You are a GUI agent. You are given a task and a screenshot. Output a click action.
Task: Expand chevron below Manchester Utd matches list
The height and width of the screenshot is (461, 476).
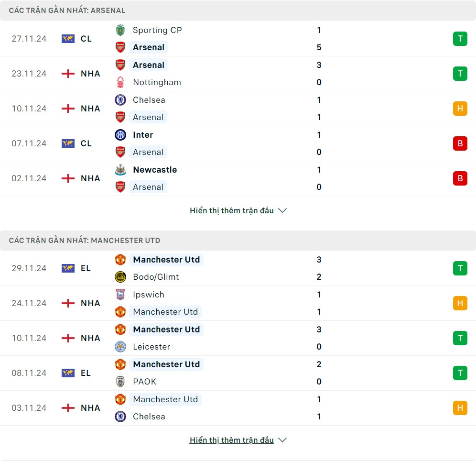tap(282, 440)
